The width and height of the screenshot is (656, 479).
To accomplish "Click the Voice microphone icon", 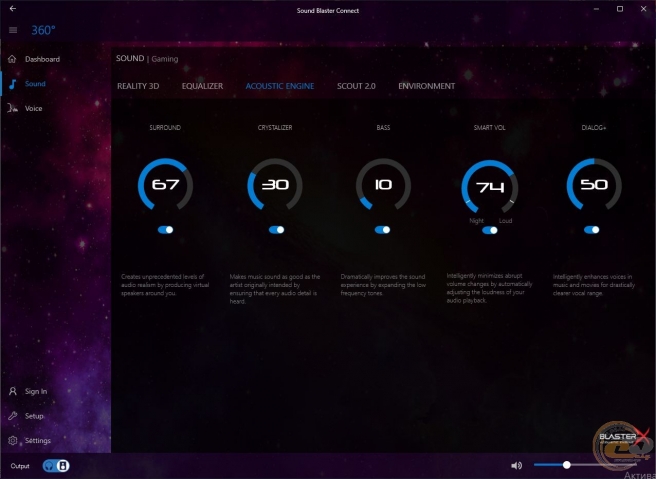I will tap(12, 108).
